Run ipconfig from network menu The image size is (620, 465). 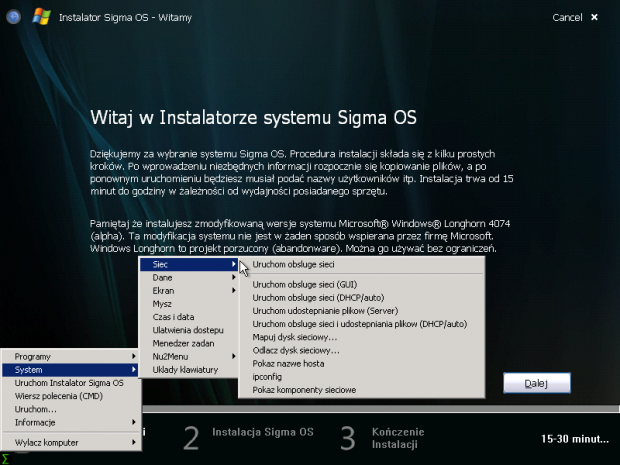pos(361,376)
